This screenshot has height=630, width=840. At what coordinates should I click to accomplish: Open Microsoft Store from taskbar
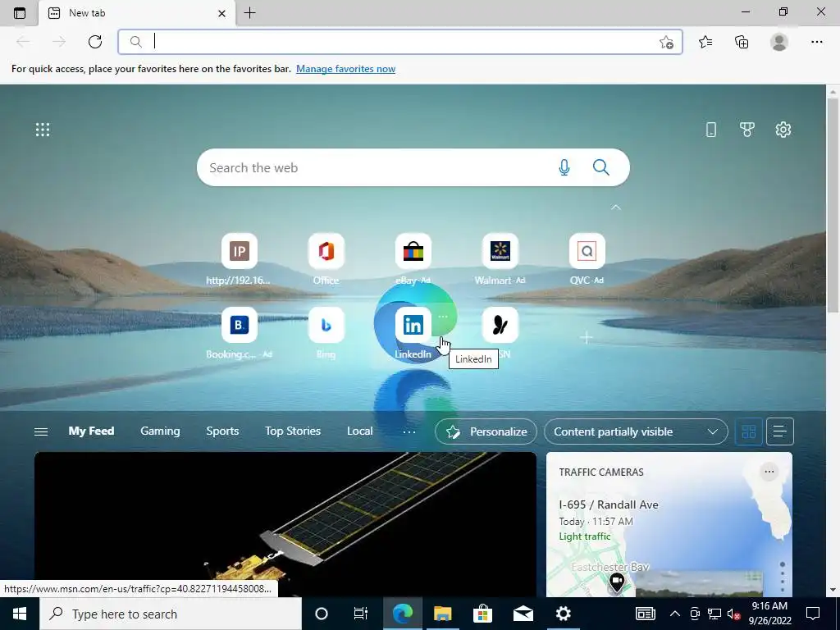pos(482,614)
